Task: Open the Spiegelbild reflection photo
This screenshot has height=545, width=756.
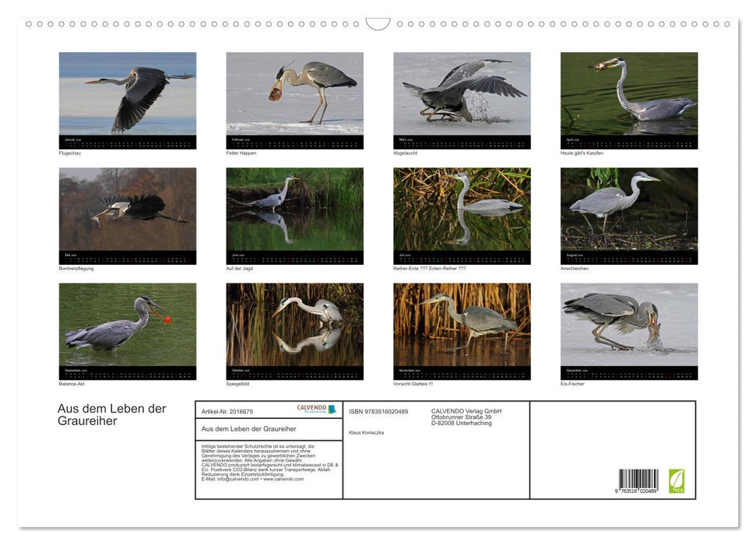Action: (294, 325)
